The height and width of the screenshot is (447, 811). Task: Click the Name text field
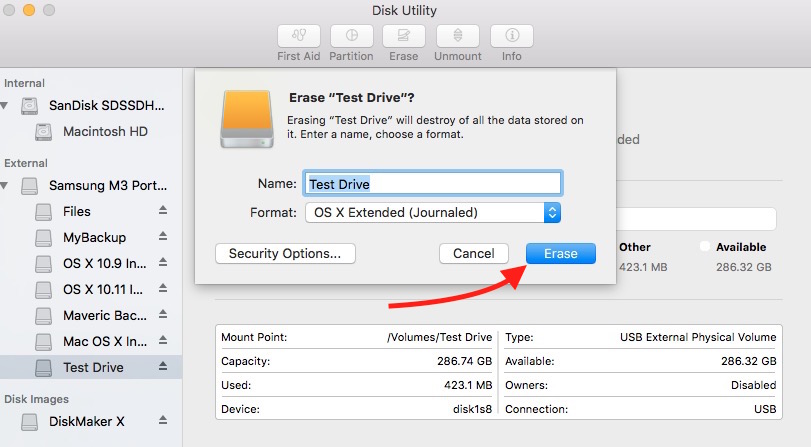click(432, 184)
